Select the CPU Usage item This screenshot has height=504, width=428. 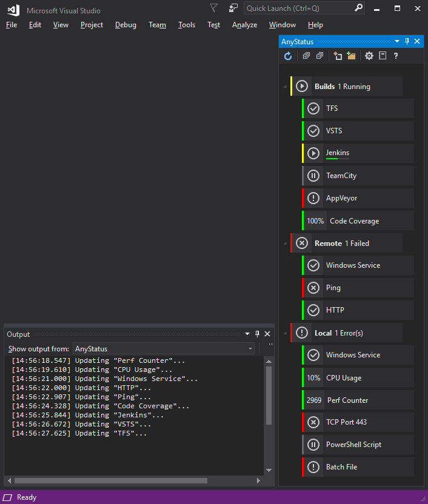358,377
